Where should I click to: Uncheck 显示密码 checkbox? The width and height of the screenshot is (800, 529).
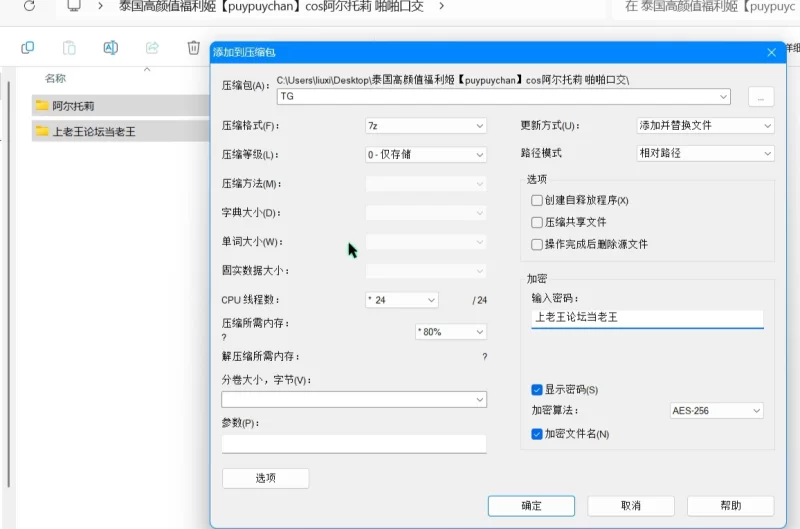pos(537,390)
